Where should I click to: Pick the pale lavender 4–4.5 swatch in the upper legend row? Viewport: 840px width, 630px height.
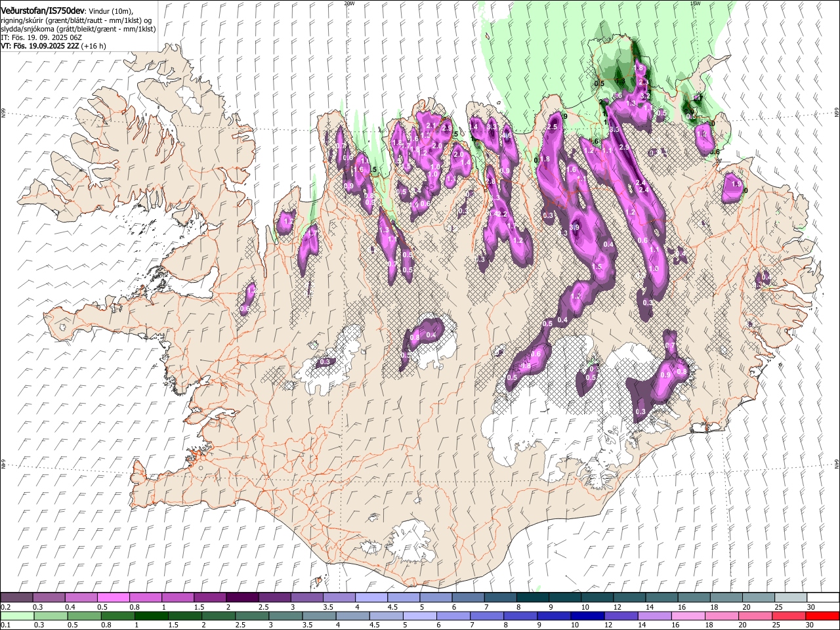pos(370,598)
